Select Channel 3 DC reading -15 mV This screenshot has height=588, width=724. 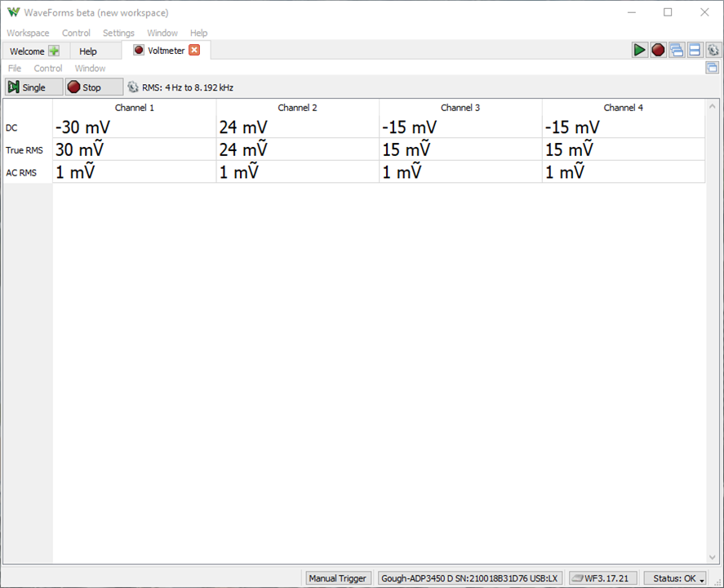tap(460, 127)
